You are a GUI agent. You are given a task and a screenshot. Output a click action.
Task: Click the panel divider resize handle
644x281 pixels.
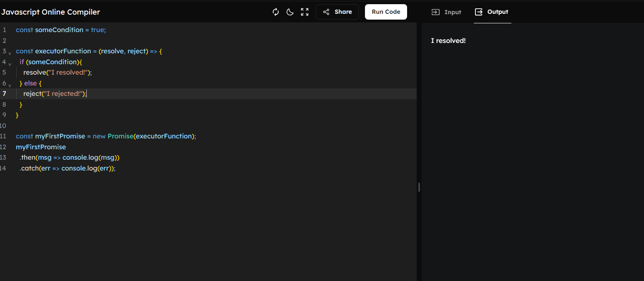419,187
